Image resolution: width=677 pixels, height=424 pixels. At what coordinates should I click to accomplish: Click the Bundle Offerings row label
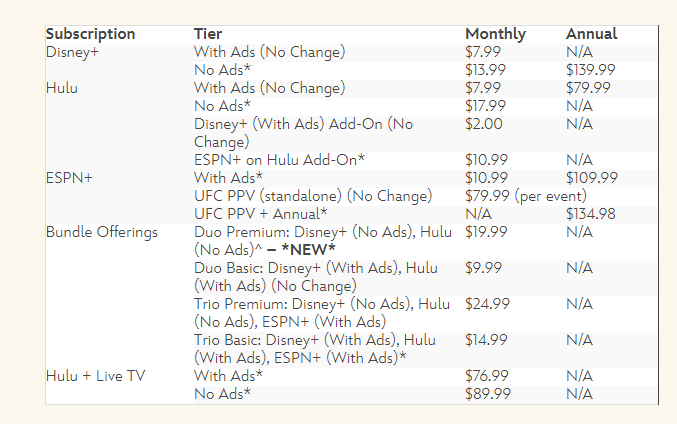(102, 232)
